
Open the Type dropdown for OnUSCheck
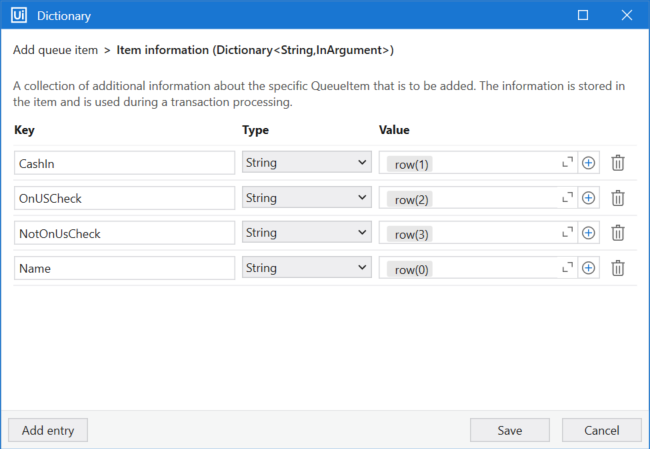[306, 198]
